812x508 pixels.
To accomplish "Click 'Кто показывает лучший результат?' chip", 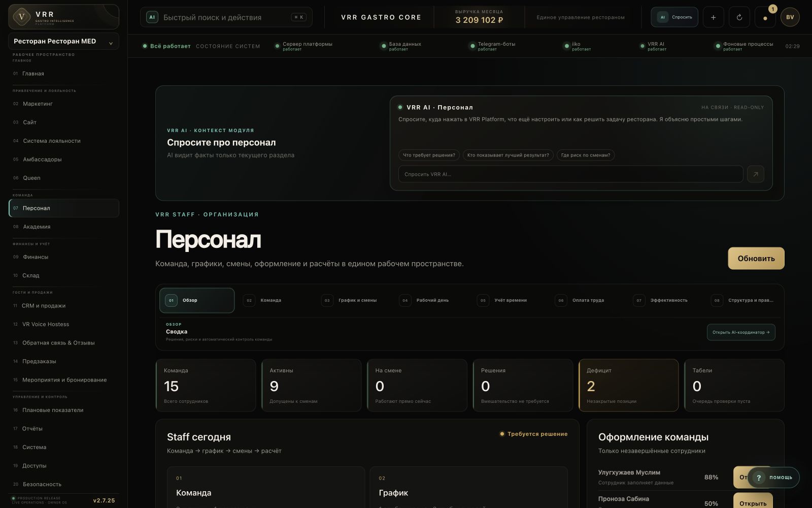I will point(508,155).
